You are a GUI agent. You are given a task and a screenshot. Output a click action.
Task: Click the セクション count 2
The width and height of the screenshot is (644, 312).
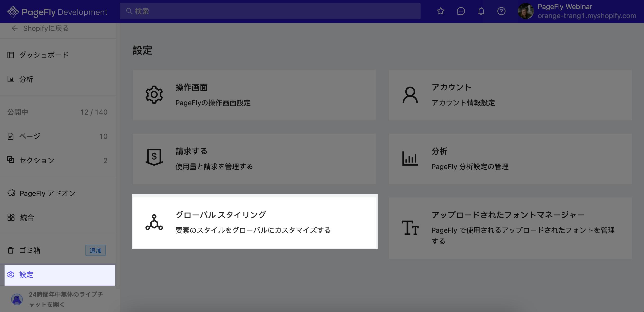point(105,161)
